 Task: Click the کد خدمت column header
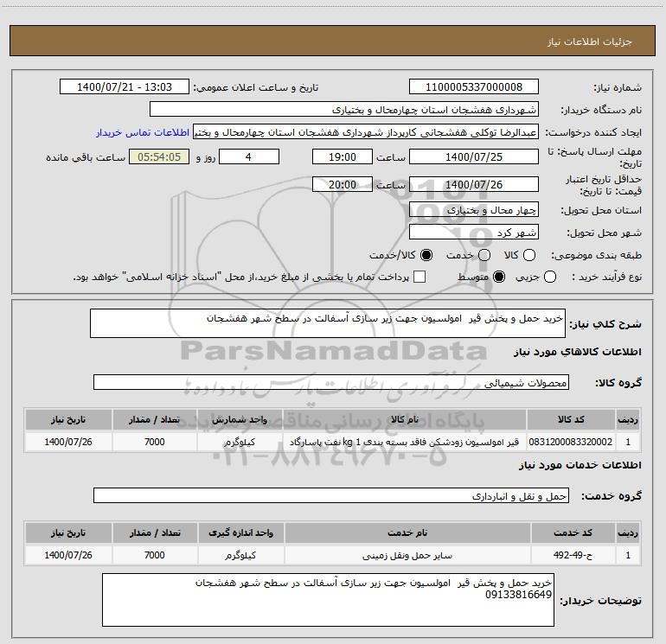(x=573, y=532)
